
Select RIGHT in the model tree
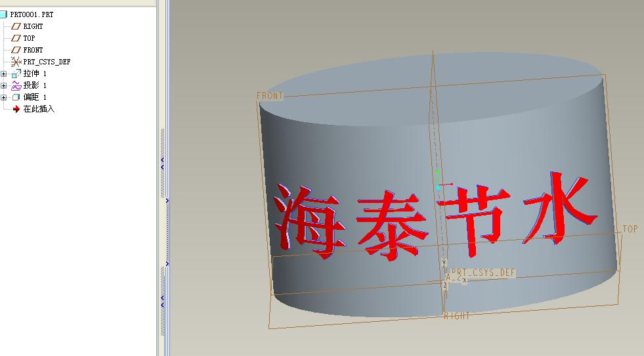click(33, 26)
